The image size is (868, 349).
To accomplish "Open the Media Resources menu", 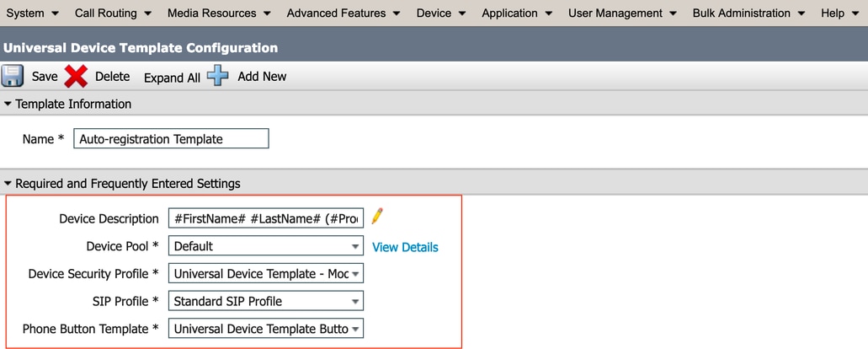I will point(219,13).
